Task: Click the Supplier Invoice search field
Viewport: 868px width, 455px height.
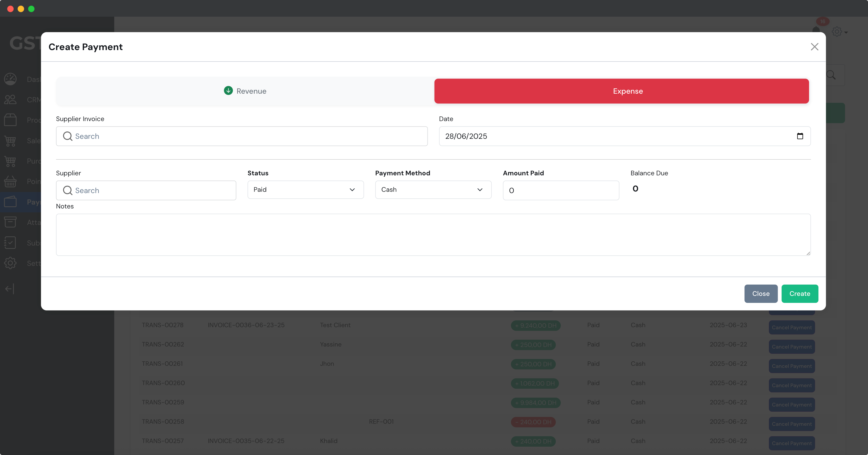Action: pos(242,136)
